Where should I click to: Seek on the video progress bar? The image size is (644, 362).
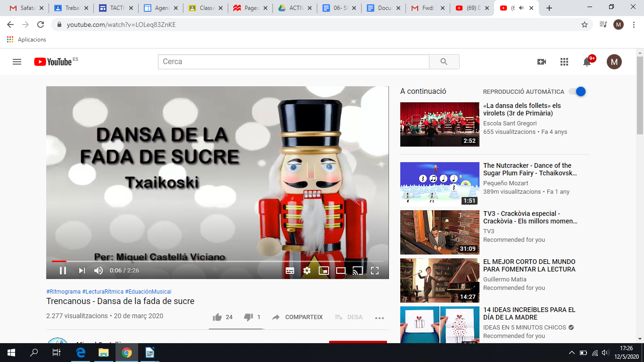click(217, 261)
